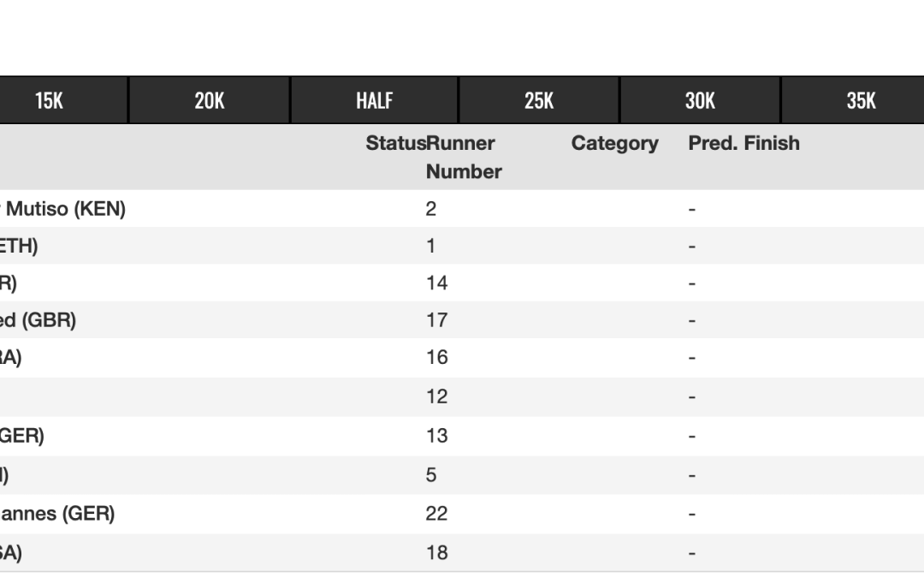
Task: Switch to the 15K split tab
Action: pos(50,100)
